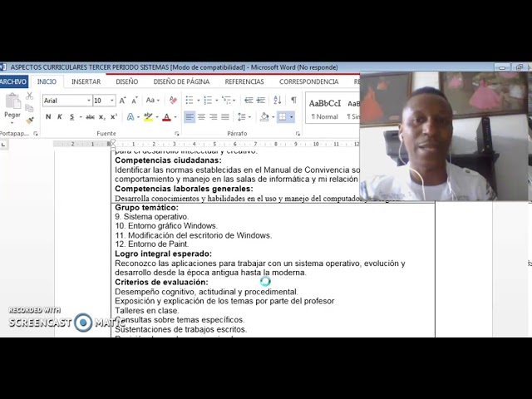Click line '12. Entorno de Paint.'
Screen dimensions: 532x399
[151, 244]
